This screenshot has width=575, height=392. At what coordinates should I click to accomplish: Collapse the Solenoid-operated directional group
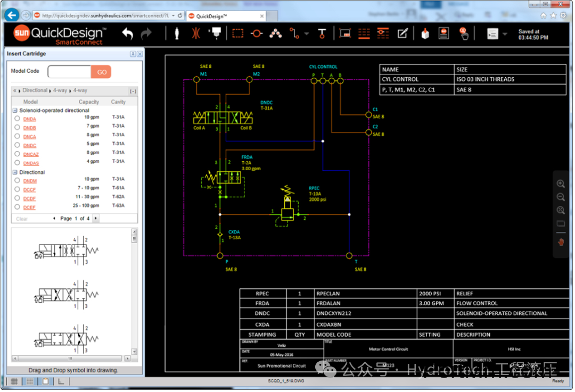15,111
